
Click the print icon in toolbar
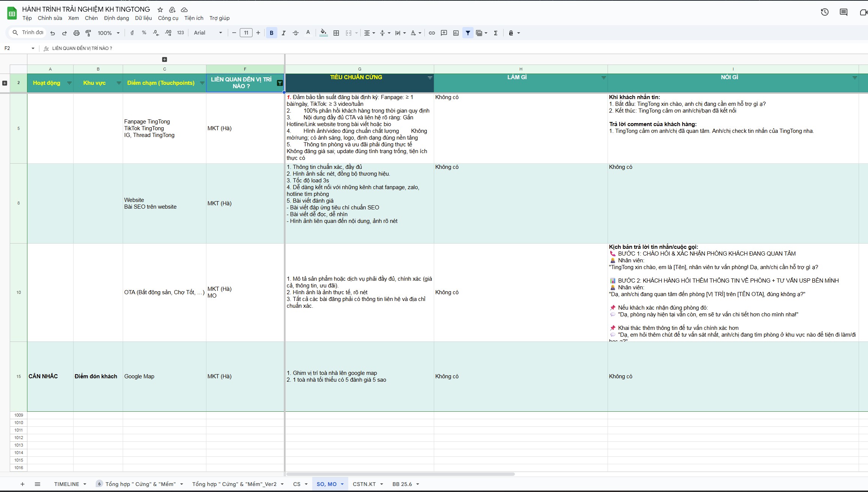[x=77, y=33]
